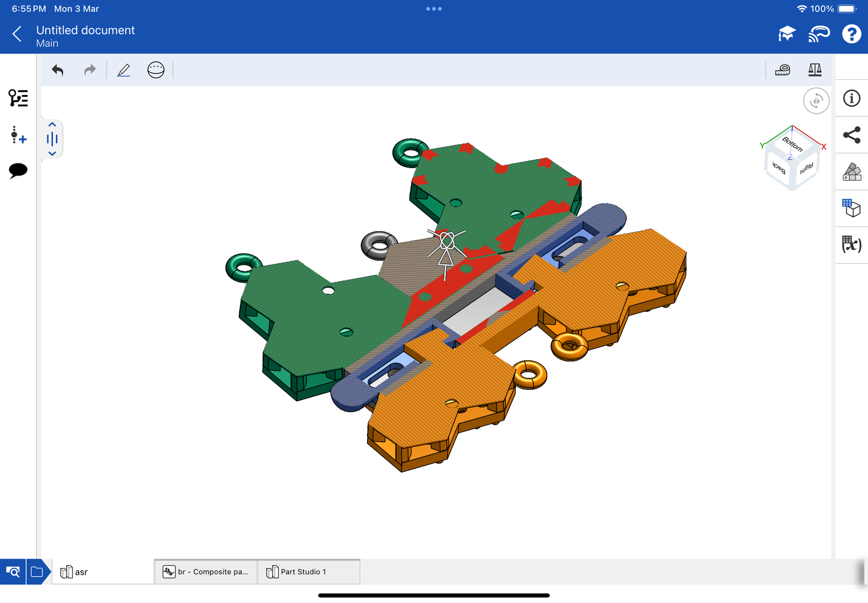The width and height of the screenshot is (868, 603).
Task: Open mass properties scale tool
Action: coord(815,70)
